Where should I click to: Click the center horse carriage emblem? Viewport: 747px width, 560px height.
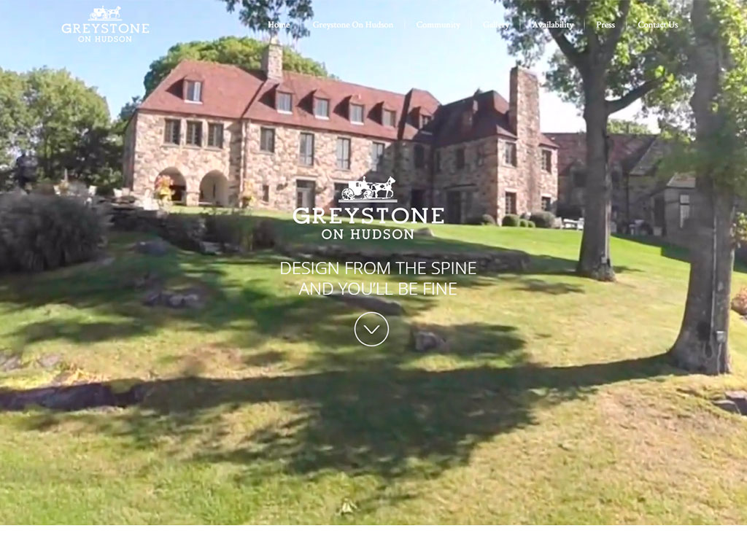coord(368,189)
